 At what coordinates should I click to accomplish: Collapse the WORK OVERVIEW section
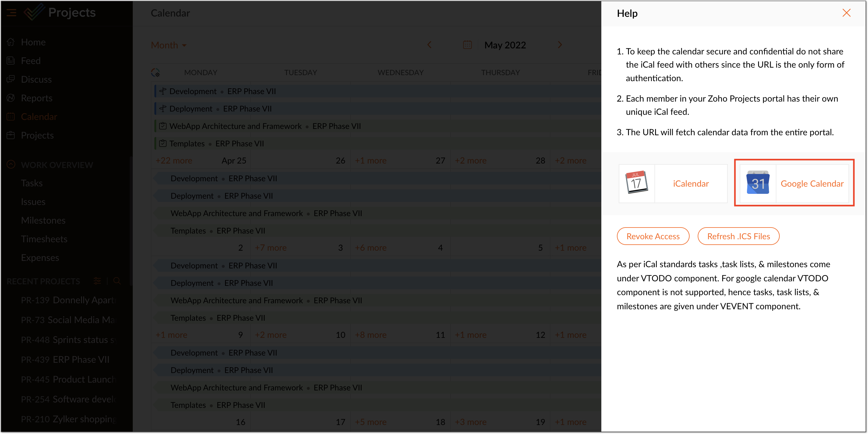coord(11,164)
